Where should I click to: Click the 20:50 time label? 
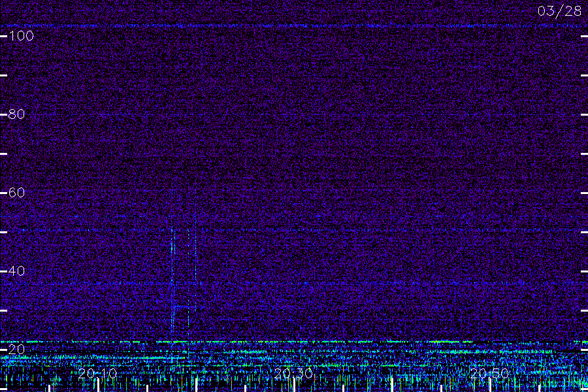point(489,374)
